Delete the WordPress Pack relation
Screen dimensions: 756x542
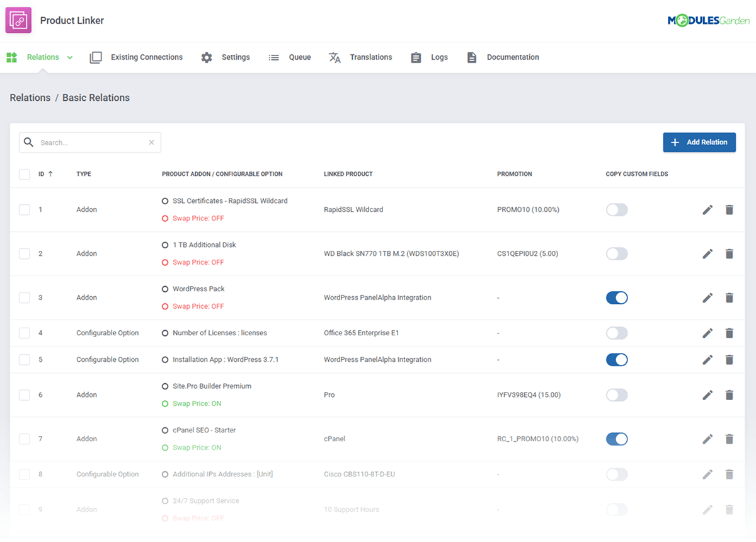point(729,298)
